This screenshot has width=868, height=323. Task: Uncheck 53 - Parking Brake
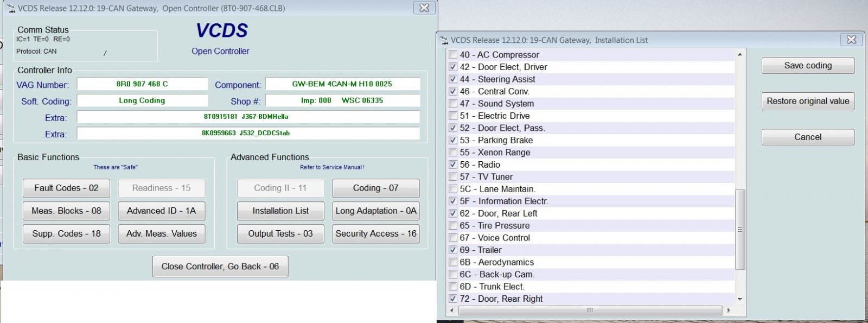(x=453, y=140)
